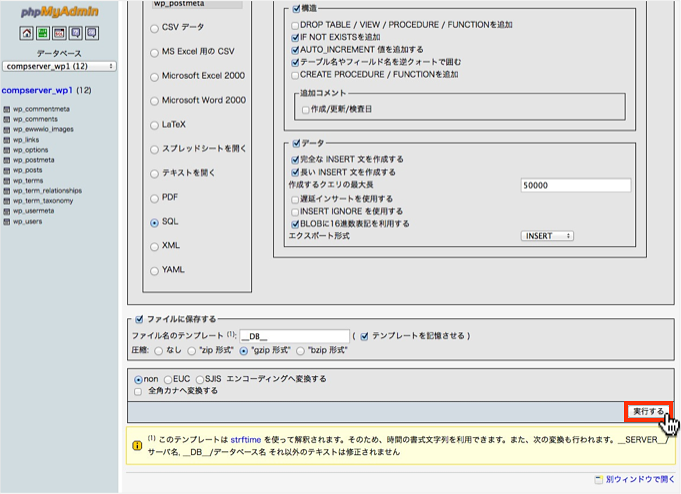Toggle AUTO_INCREMENT value checkbox
681x494 pixels.
pos(295,50)
